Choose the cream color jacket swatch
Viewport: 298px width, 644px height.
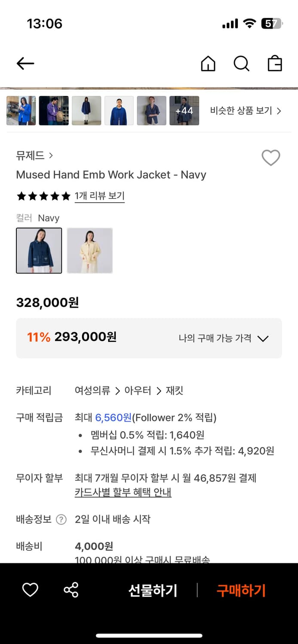click(x=90, y=251)
